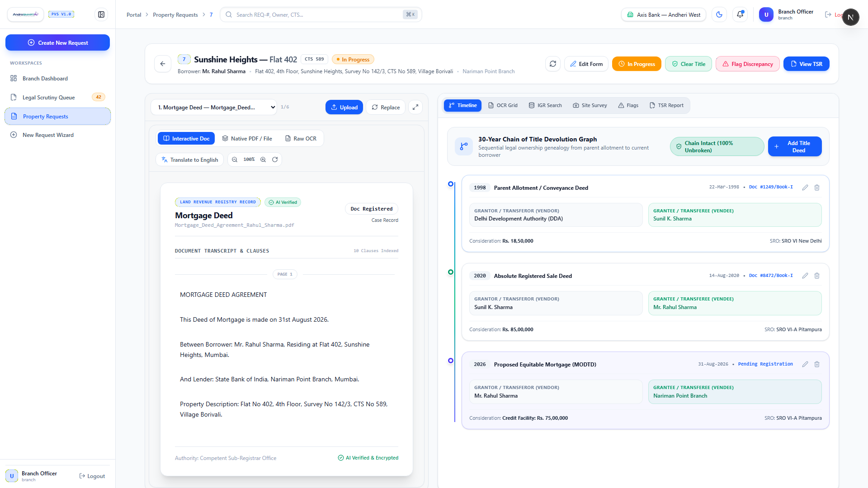
Task: Click the user avatar U in header
Action: [766, 14]
